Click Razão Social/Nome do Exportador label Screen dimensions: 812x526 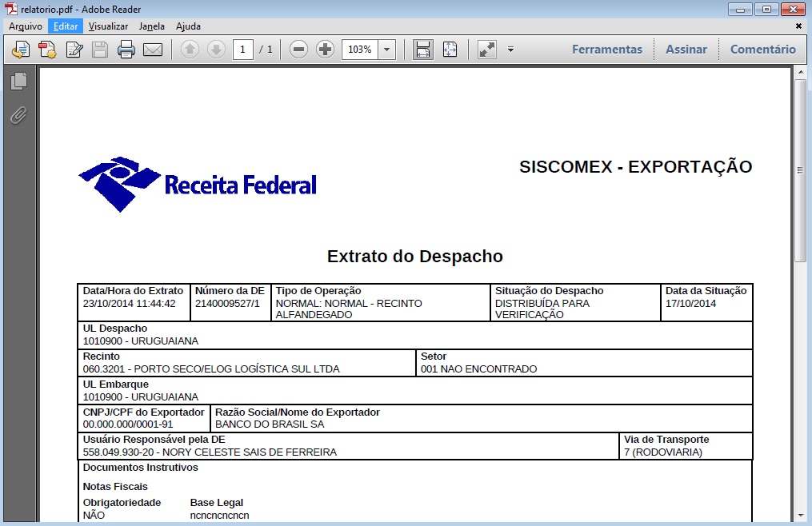click(298, 412)
